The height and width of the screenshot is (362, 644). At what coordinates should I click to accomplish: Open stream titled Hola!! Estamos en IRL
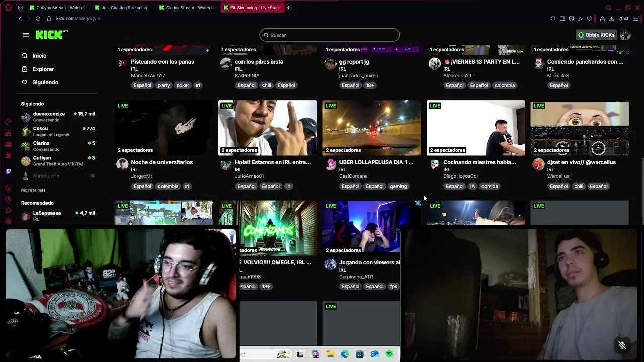point(273,162)
